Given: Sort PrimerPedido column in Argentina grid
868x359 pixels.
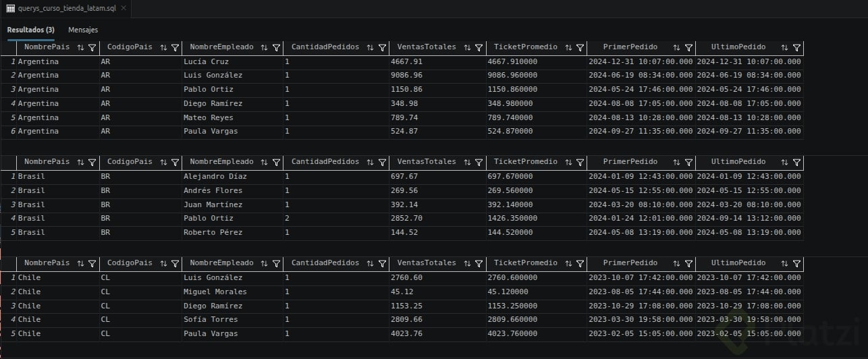Looking at the screenshot, I should pos(676,48).
